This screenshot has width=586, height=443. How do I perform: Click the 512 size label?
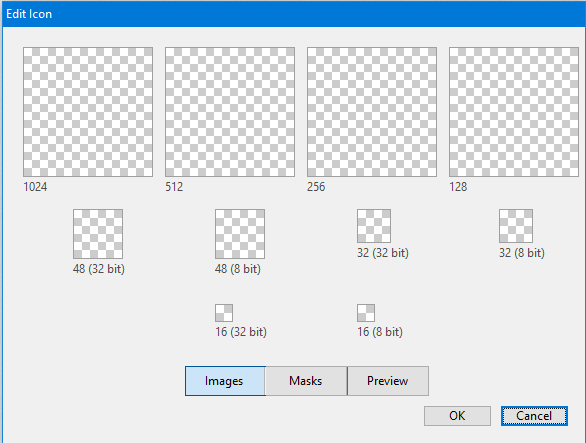click(174, 187)
